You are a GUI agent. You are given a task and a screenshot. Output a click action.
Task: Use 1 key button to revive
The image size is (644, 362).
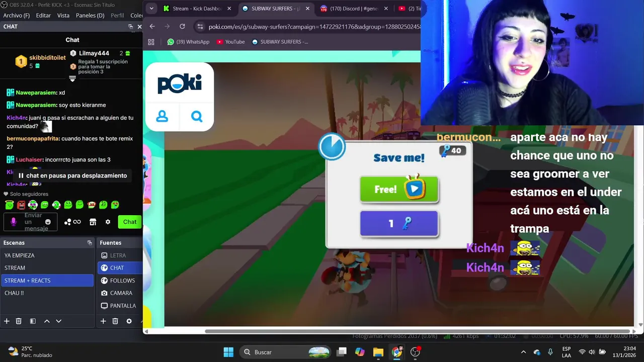(399, 224)
